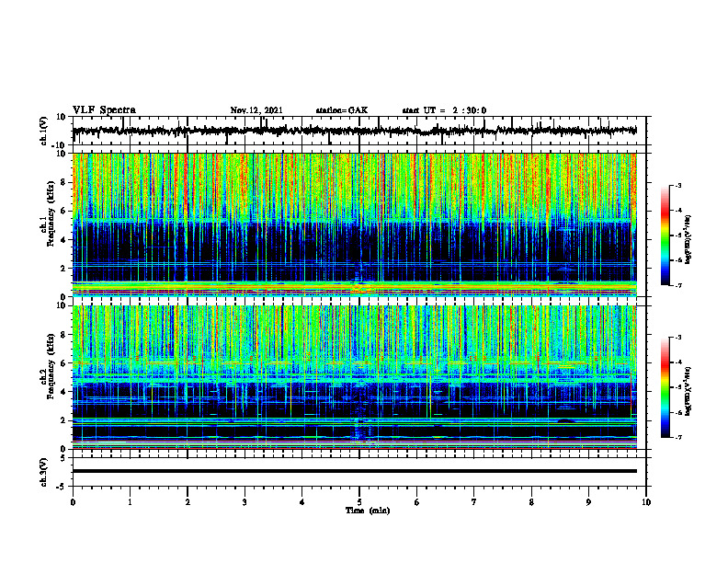The width and height of the screenshot is (728, 563).
Task: Click "-3" on the ch.2 color scale
Action: [x=678, y=338]
